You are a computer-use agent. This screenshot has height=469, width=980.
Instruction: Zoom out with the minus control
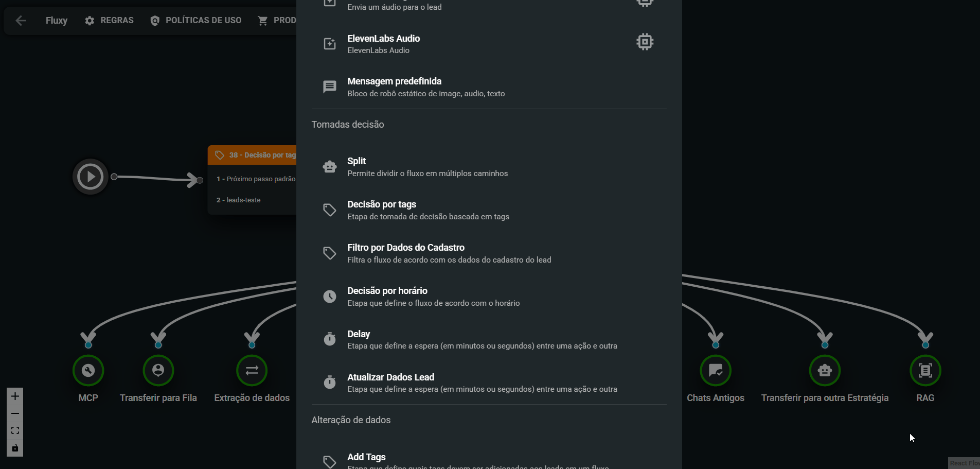pyautogui.click(x=15, y=413)
